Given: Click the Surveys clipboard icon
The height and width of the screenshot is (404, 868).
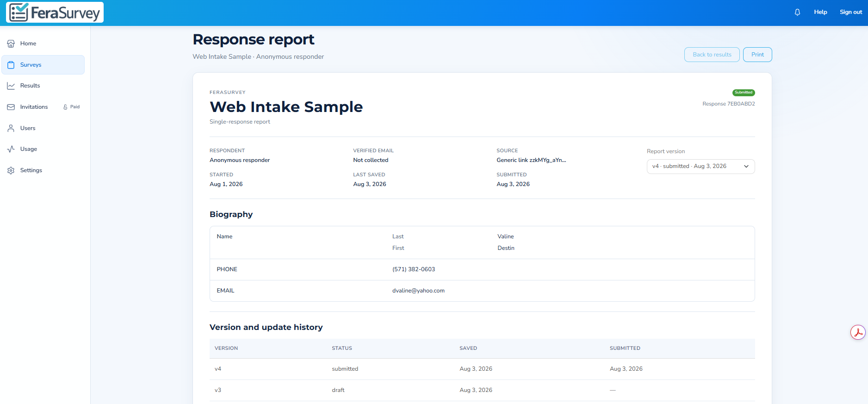Looking at the screenshot, I should tap(11, 65).
